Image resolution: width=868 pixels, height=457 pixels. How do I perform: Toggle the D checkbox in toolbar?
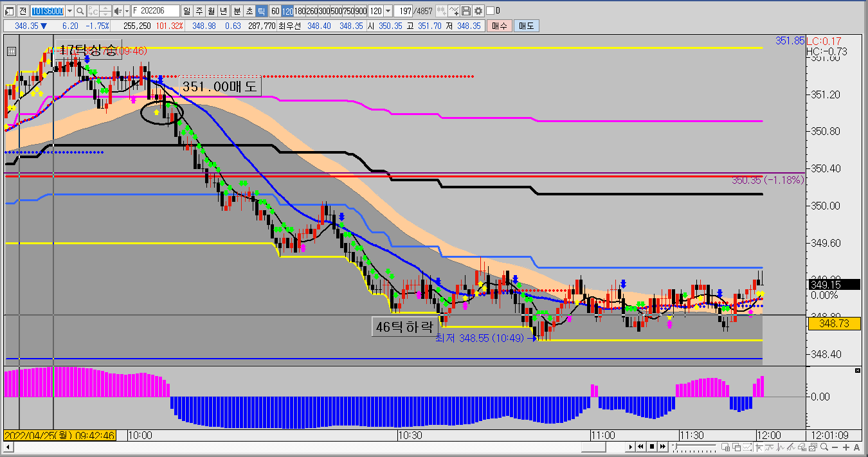490,11
